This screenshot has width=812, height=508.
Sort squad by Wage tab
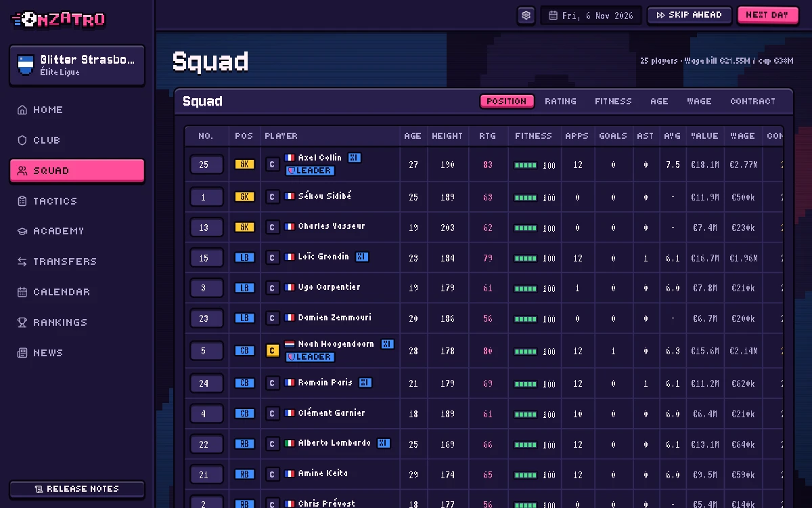click(x=699, y=102)
